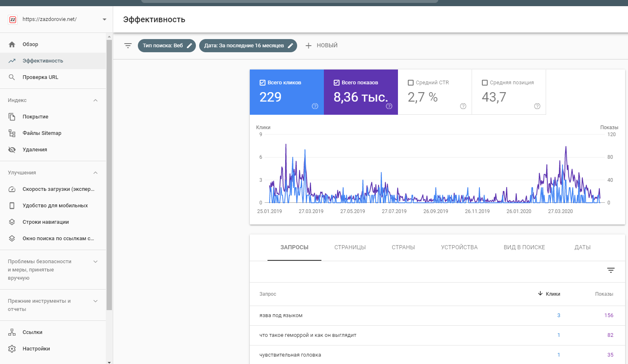Image resolution: width=628 pixels, height=364 pixels.
Task: Click help icon on Всего кликов card
Action: [315, 106]
